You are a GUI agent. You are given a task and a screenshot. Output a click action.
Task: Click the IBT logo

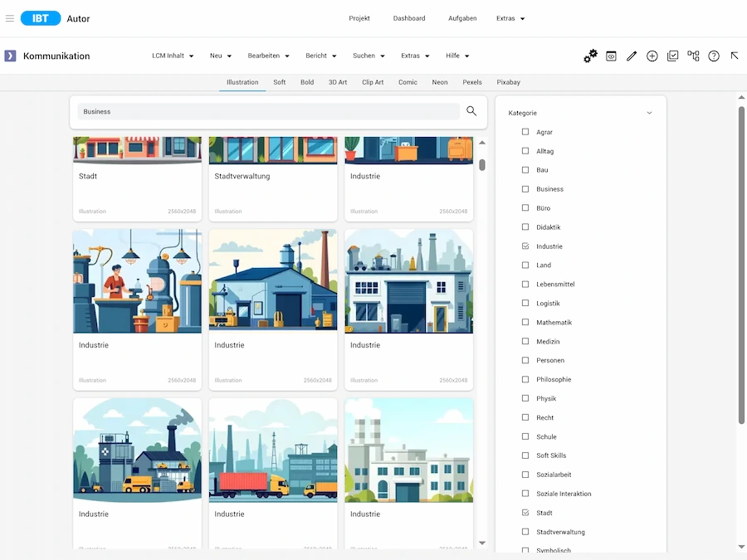pyautogui.click(x=41, y=18)
